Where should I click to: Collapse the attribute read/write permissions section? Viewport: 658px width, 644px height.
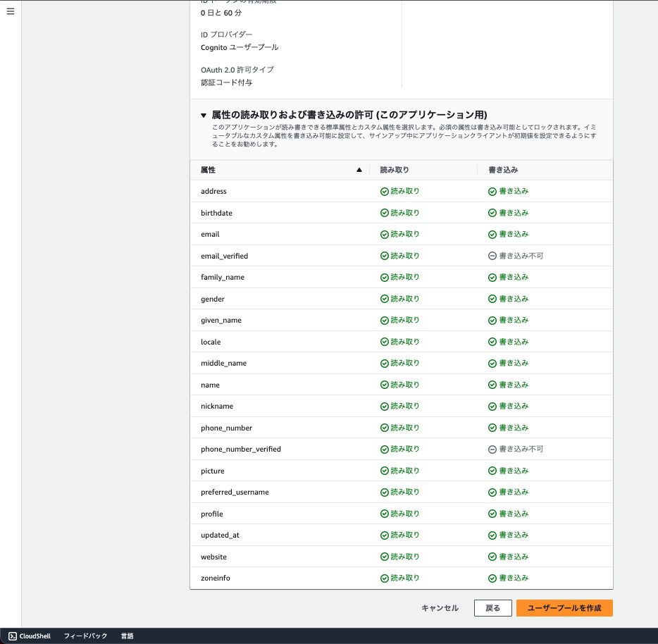point(204,115)
